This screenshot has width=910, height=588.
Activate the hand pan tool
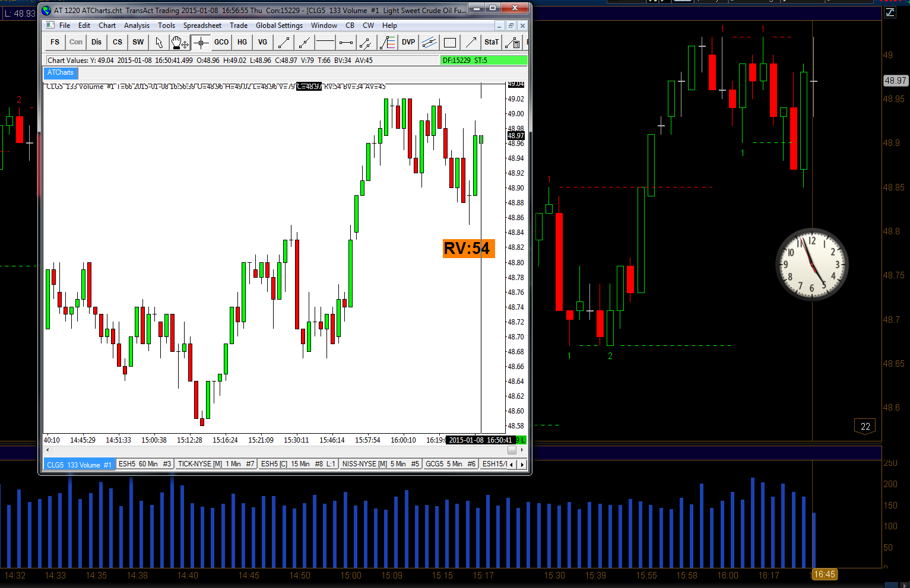tap(180, 42)
